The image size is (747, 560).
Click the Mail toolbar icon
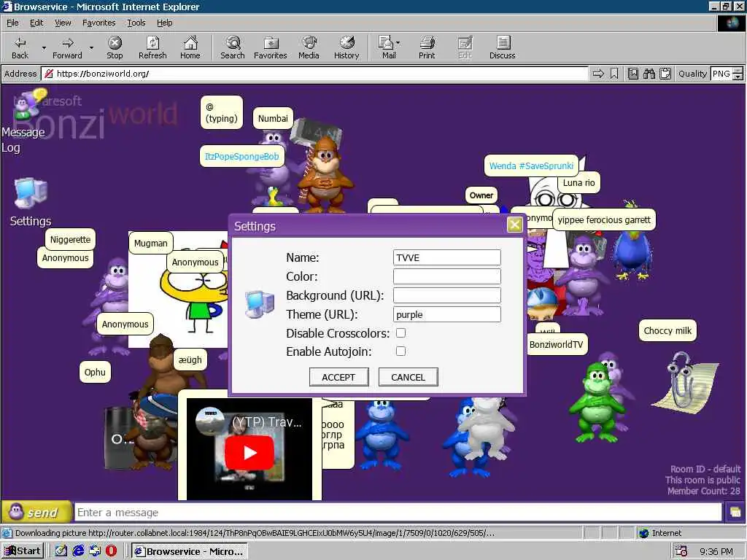[386, 43]
